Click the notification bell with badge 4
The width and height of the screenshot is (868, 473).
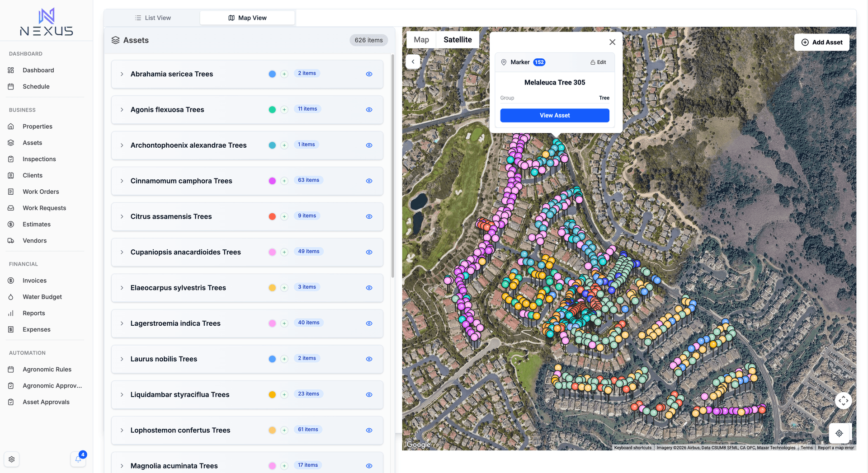click(x=78, y=459)
